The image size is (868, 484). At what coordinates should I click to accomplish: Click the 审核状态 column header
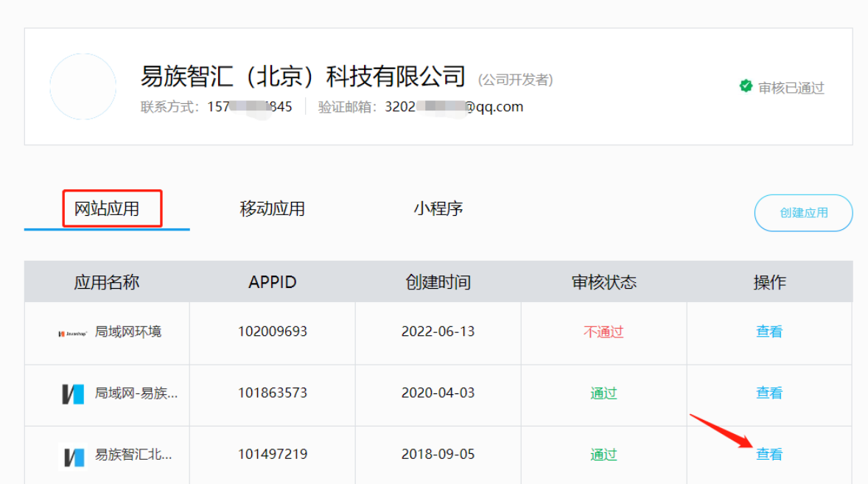click(603, 282)
